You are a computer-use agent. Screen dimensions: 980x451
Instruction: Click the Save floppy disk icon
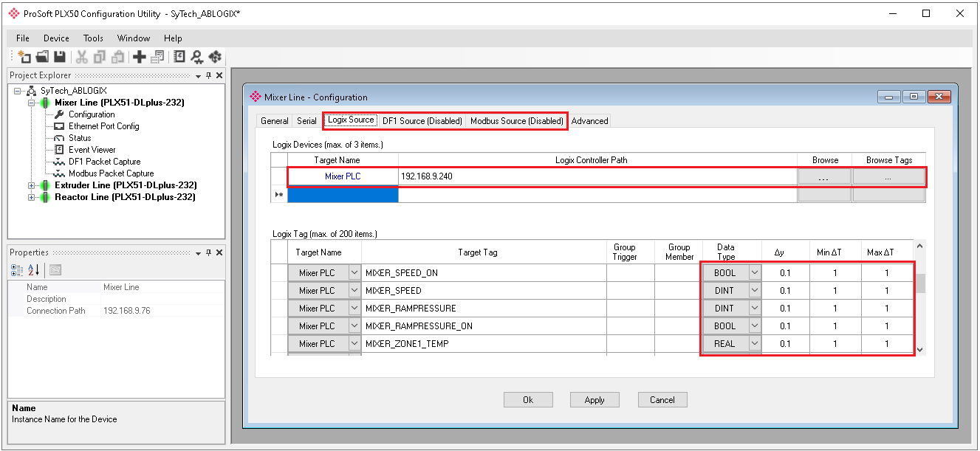[60, 57]
